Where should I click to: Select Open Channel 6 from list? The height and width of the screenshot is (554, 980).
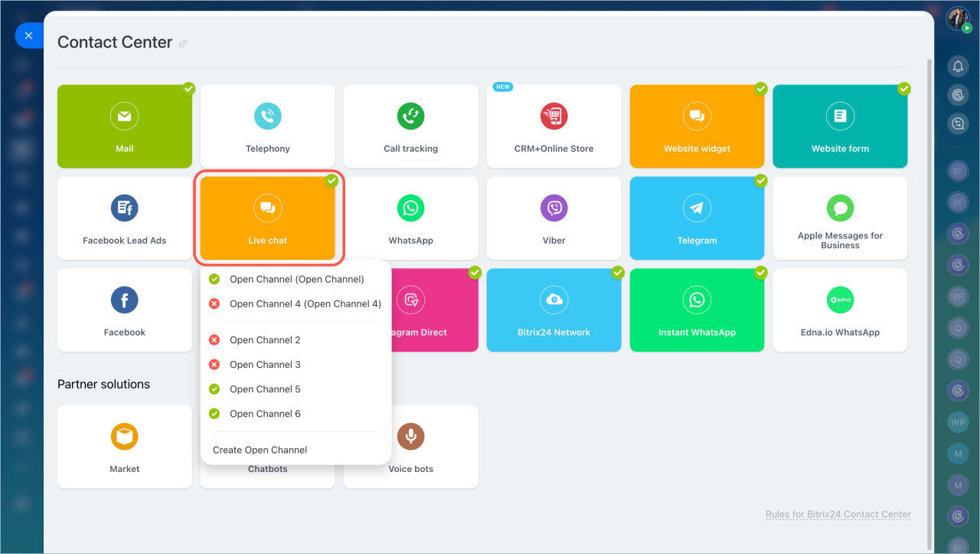(x=296, y=413)
